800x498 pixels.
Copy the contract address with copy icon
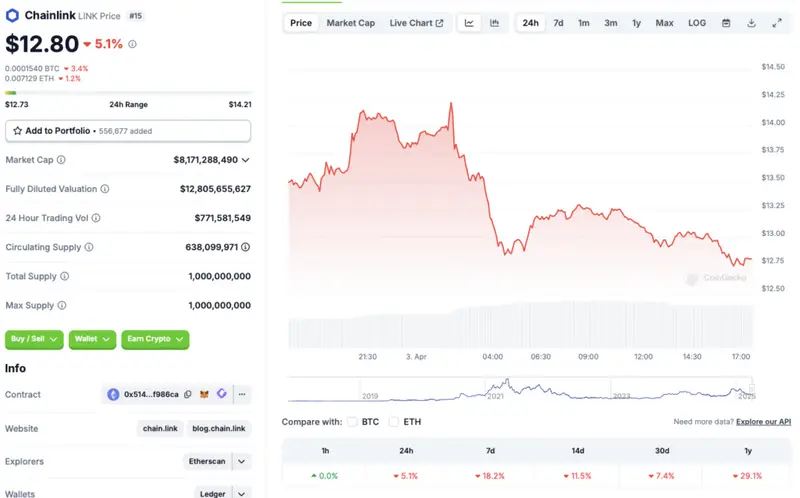[188, 394]
